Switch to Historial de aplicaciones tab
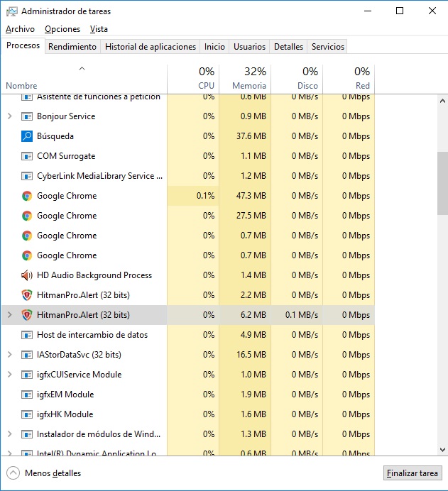The height and width of the screenshot is (491, 448). [151, 47]
